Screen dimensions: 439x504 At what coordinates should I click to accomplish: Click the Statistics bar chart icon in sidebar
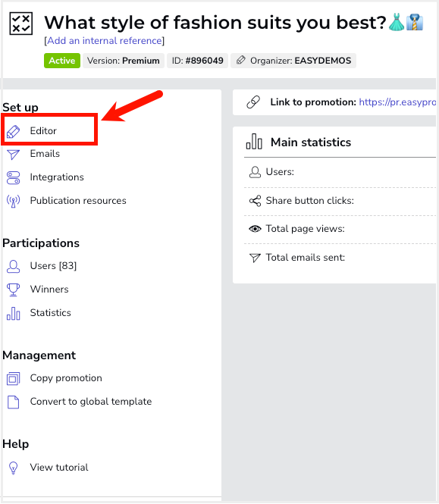tap(13, 314)
